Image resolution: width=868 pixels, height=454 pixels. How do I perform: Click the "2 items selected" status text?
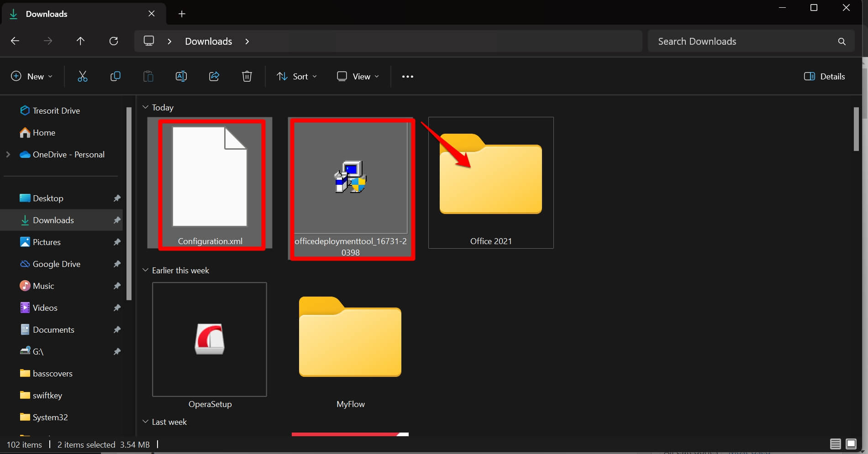[86, 444]
